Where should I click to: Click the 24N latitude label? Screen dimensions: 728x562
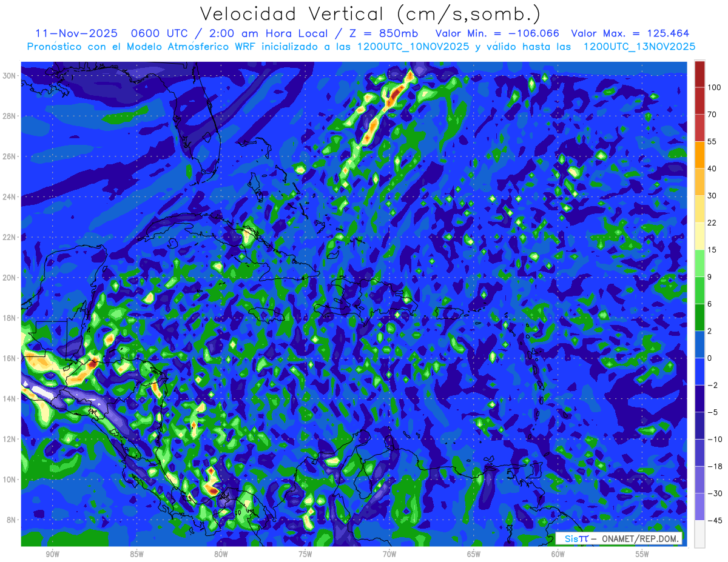click(9, 197)
